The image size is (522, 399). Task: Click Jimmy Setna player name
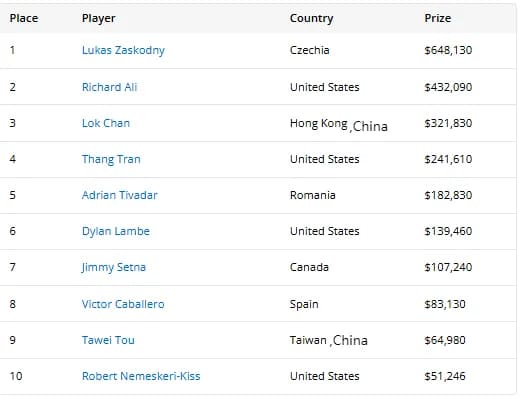(x=114, y=267)
